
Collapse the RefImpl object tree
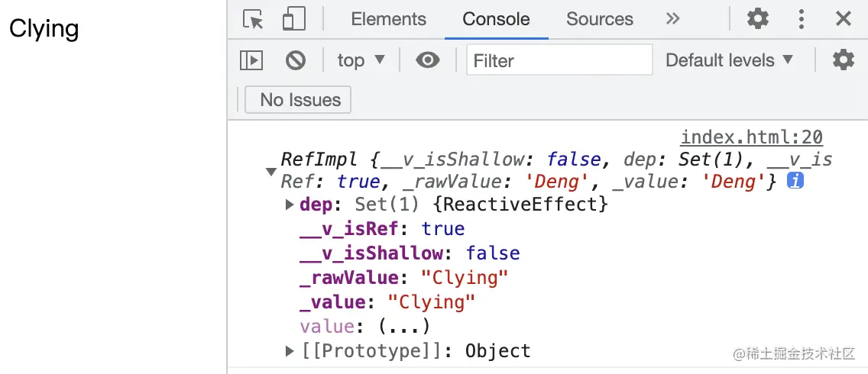click(270, 172)
